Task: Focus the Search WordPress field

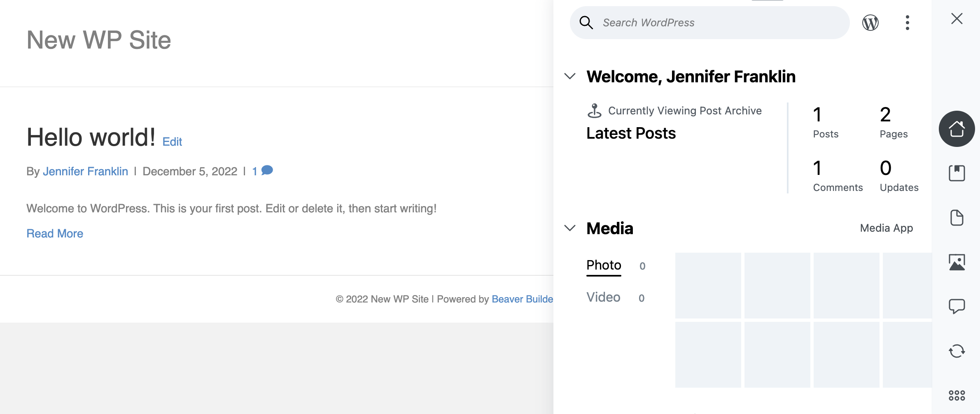Action: [709, 23]
